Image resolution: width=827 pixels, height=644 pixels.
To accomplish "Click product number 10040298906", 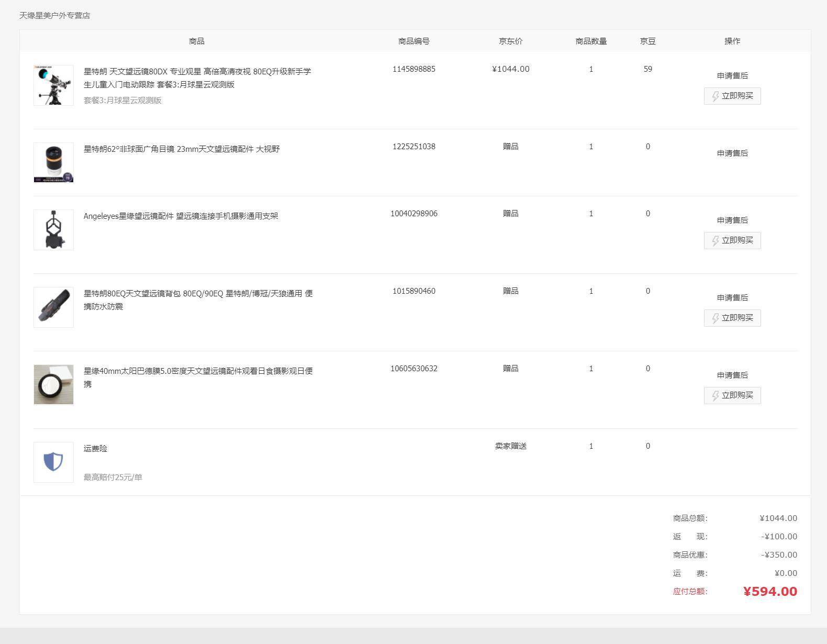I will (x=414, y=214).
